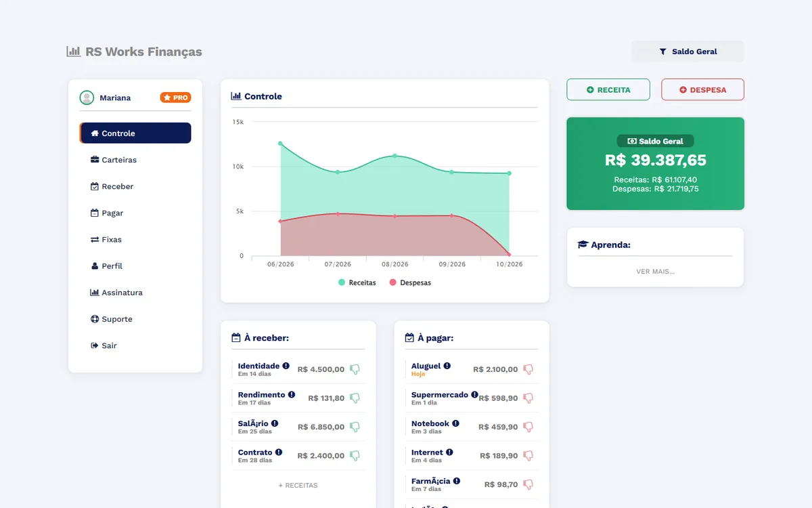Click the Despesas data point for 10/2026

pos(509,255)
